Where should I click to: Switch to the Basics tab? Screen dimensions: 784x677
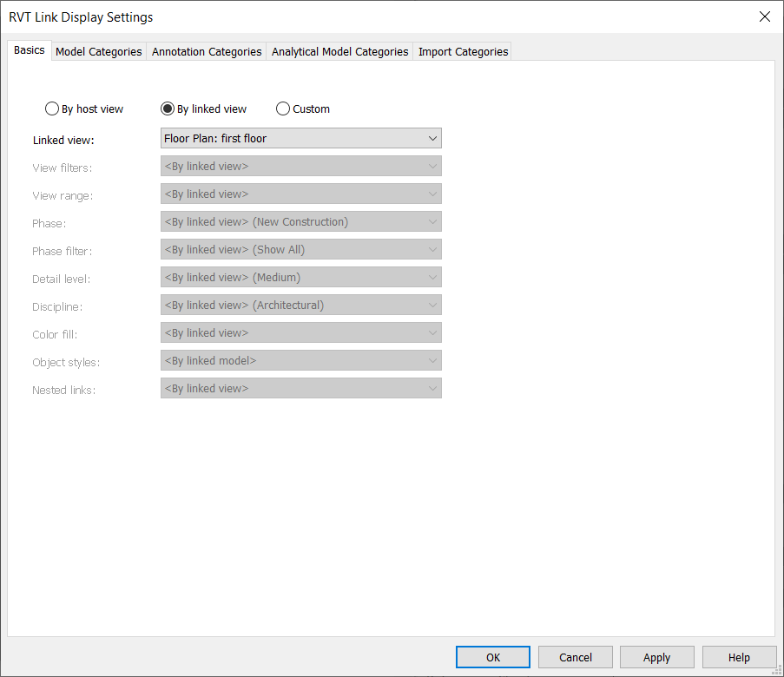coord(30,50)
